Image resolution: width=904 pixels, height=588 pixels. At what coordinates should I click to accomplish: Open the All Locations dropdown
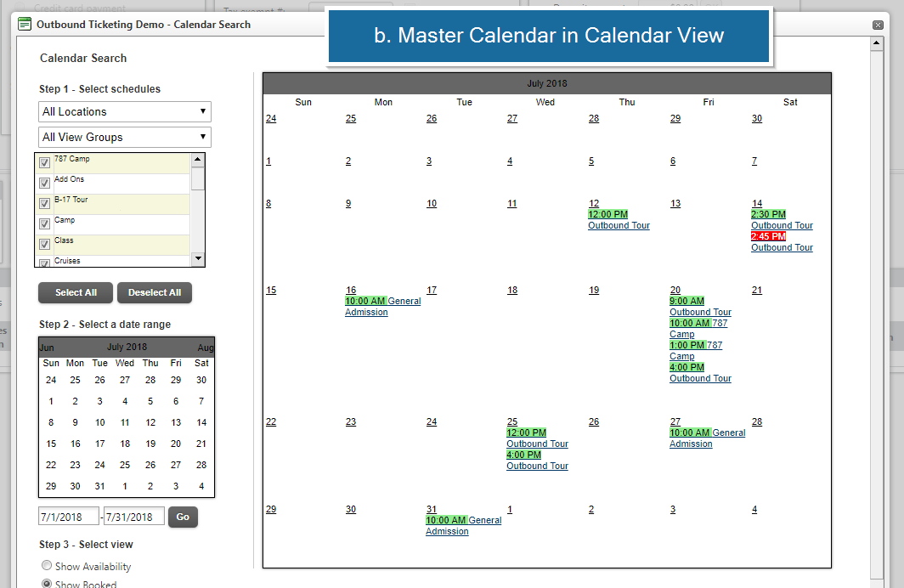pyautogui.click(x=125, y=111)
